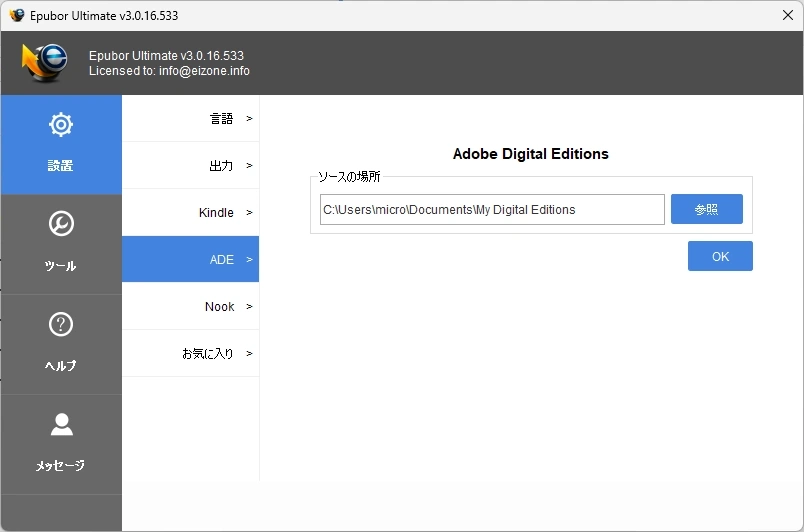Expand the chevron next to ADE
804x532 pixels.
coord(249,260)
